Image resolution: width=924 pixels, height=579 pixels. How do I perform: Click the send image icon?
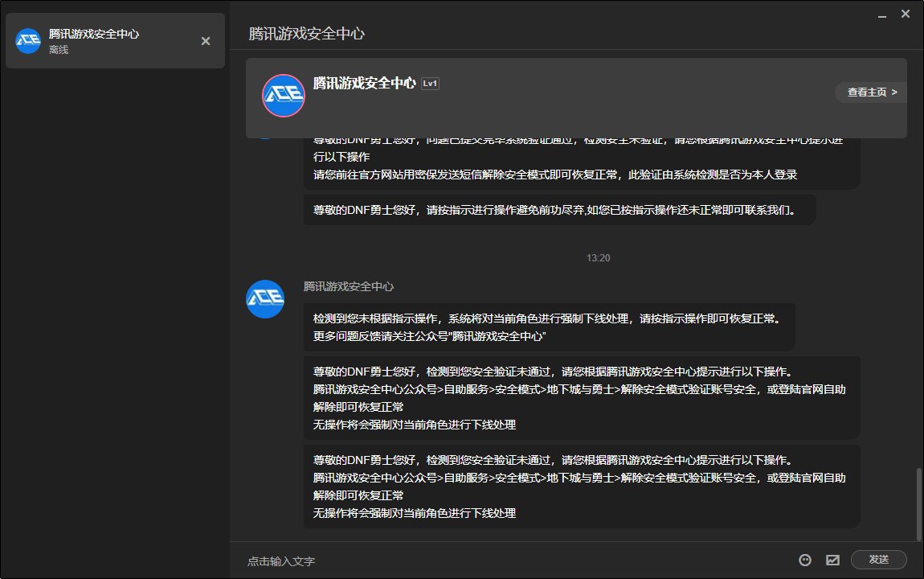pos(832,561)
